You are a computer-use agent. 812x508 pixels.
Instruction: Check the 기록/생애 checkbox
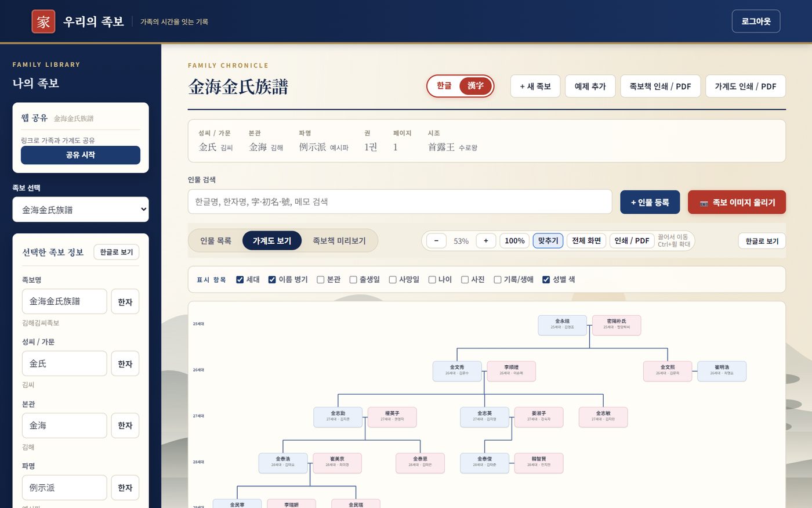tap(498, 280)
